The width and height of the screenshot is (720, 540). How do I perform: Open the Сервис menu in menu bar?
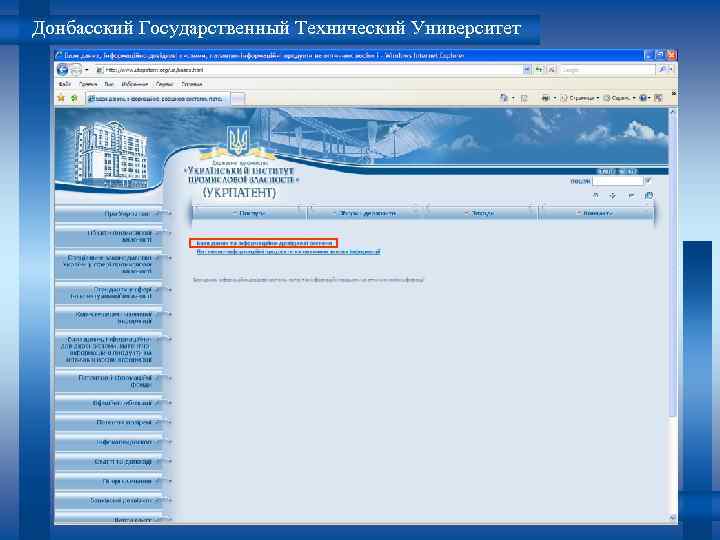(164, 84)
